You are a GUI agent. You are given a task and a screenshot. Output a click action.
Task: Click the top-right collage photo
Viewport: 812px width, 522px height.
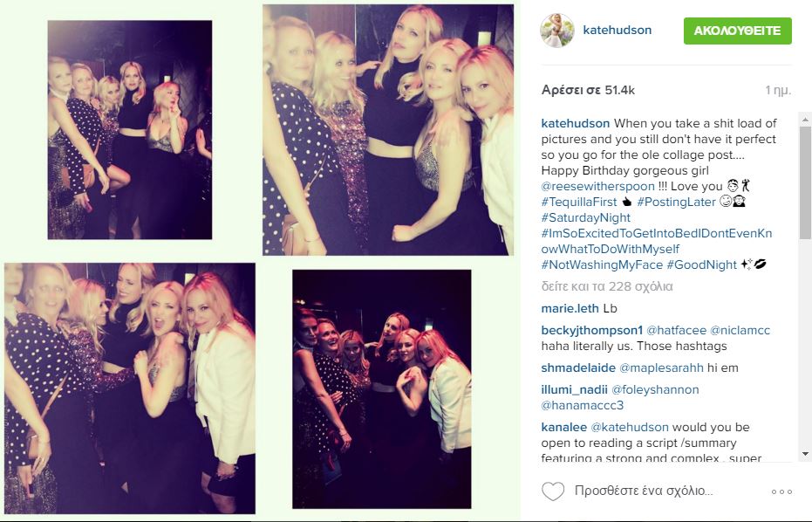click(x=388, y=129)
